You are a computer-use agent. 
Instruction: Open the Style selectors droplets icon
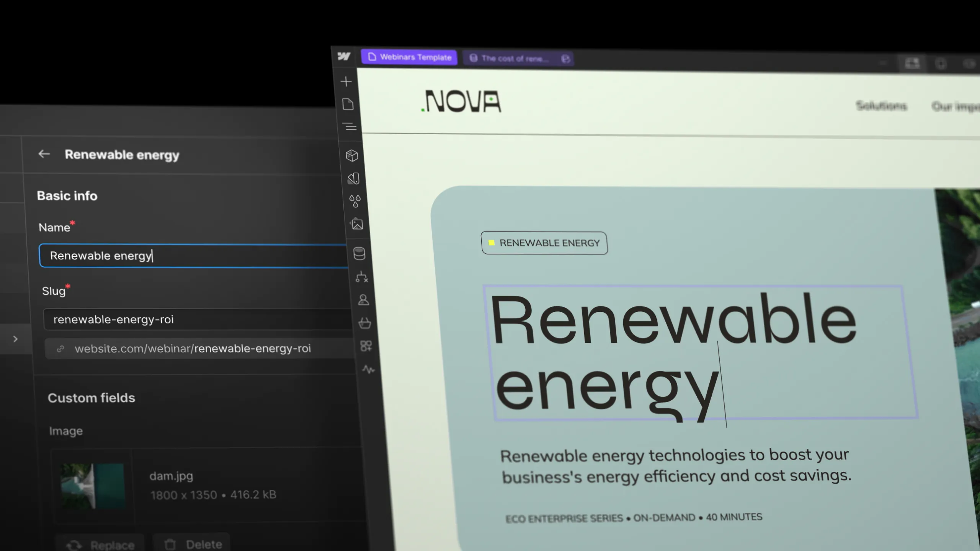[355, 201]
